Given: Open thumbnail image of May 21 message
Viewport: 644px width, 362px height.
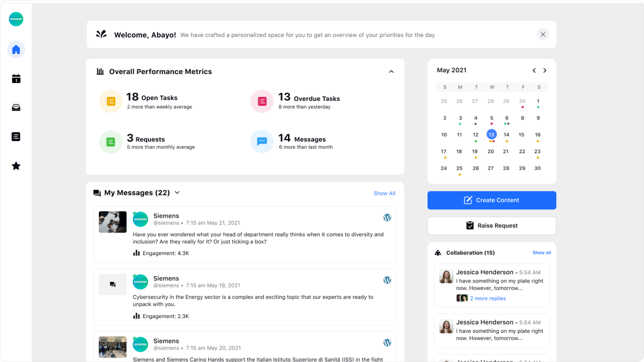Looking at the screenshot, I should pos(113,222).
